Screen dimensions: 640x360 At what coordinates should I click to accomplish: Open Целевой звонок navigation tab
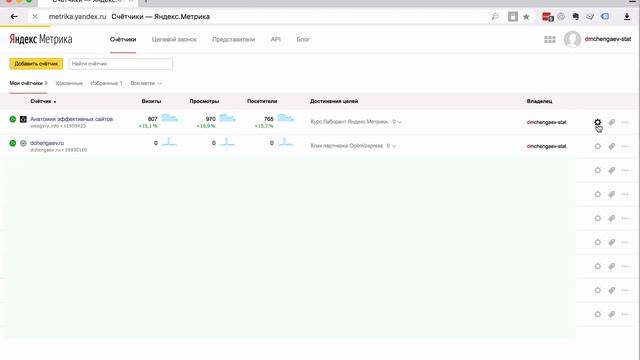[x=174, y=40]
